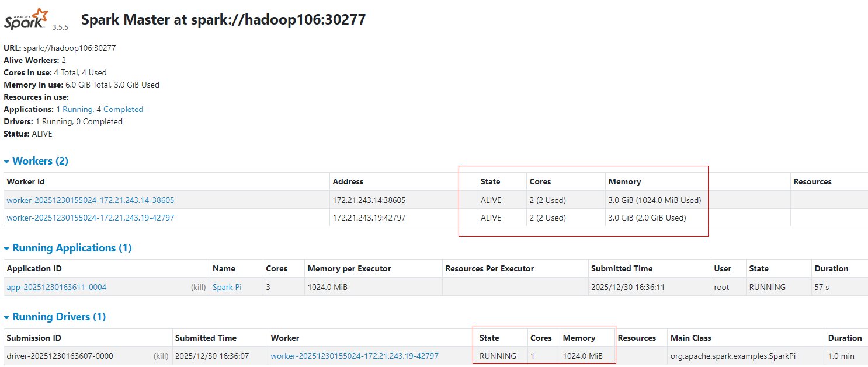Kill the Spark Pi application
868x367 pixels.
[x=199, y=287]
